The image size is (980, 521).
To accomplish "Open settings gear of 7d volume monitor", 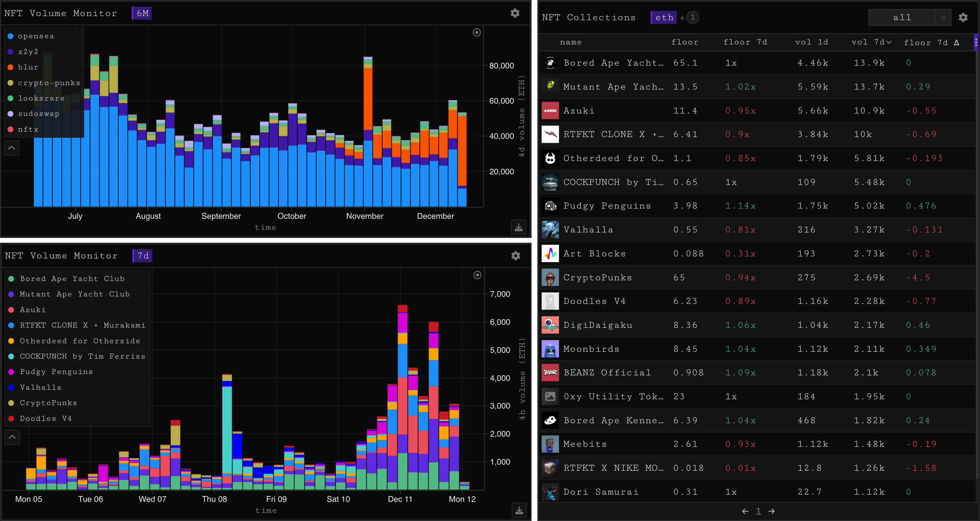I will tap(515, 256).
